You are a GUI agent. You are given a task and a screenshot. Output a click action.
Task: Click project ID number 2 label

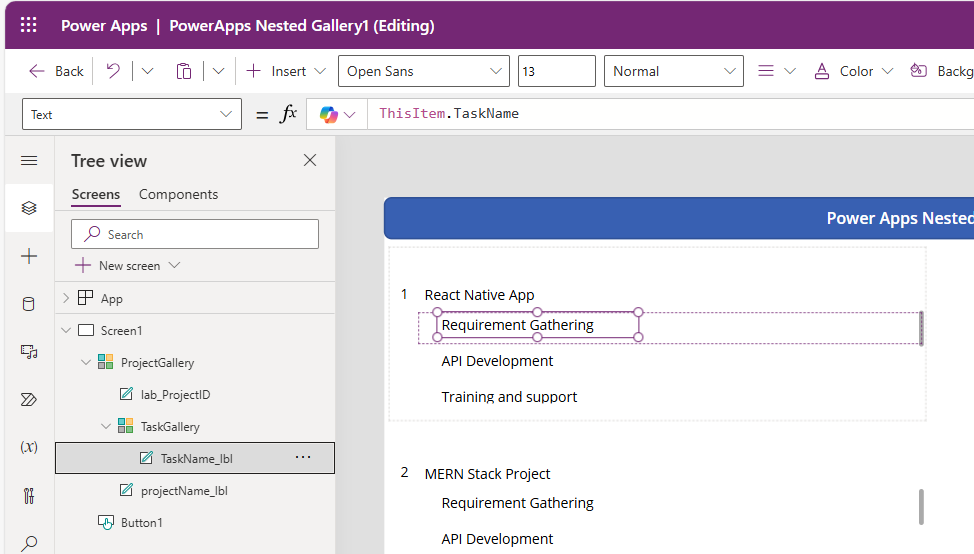(404, 473)
